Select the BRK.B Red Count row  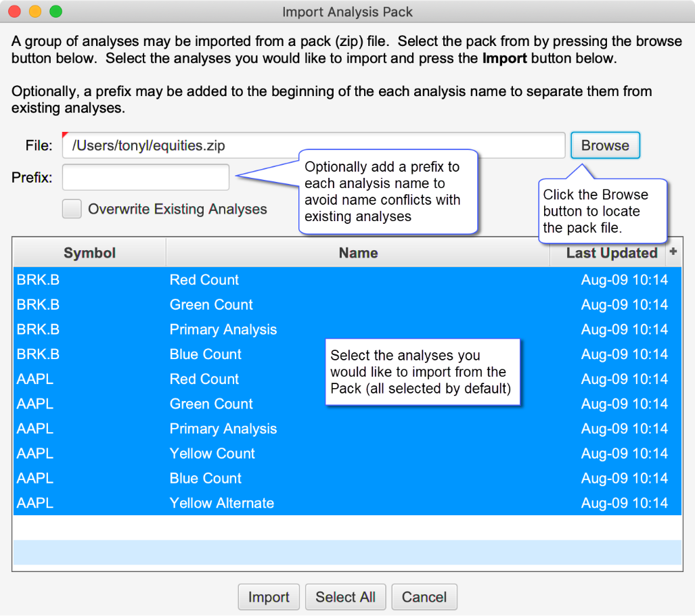pos(204,280)
